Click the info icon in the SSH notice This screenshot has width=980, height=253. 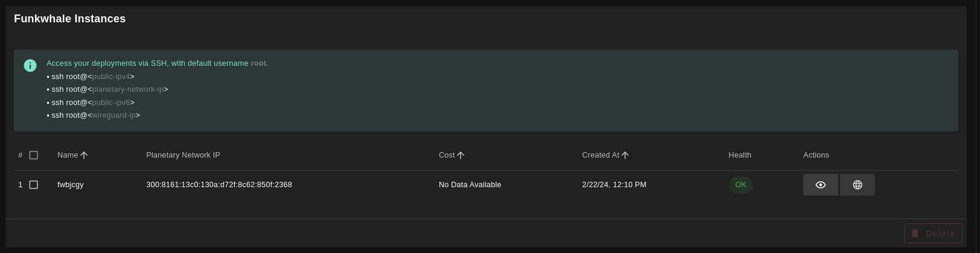[30, 65]
